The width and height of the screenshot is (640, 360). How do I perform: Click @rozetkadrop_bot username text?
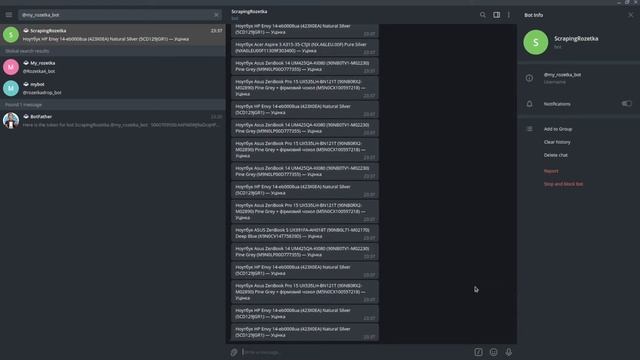[42, 93]
